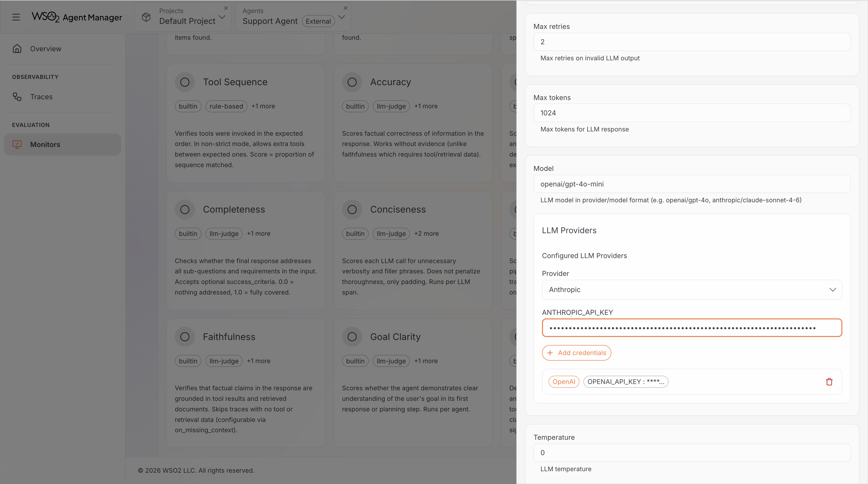868x484 pixels.
Task: Click the WSO2 Agent Manager logo
Action: pyautogui.click(x=77, y=17)
